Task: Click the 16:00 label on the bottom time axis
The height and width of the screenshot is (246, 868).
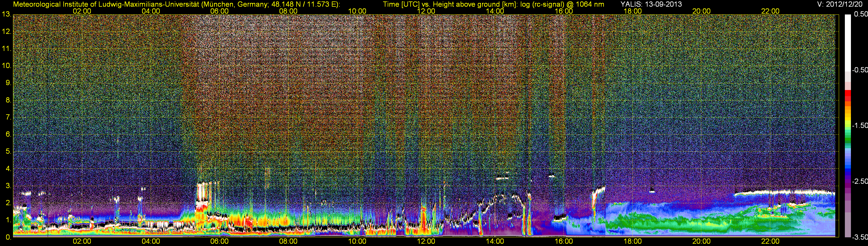Action: pyautogui.click(x=564, y=241)
